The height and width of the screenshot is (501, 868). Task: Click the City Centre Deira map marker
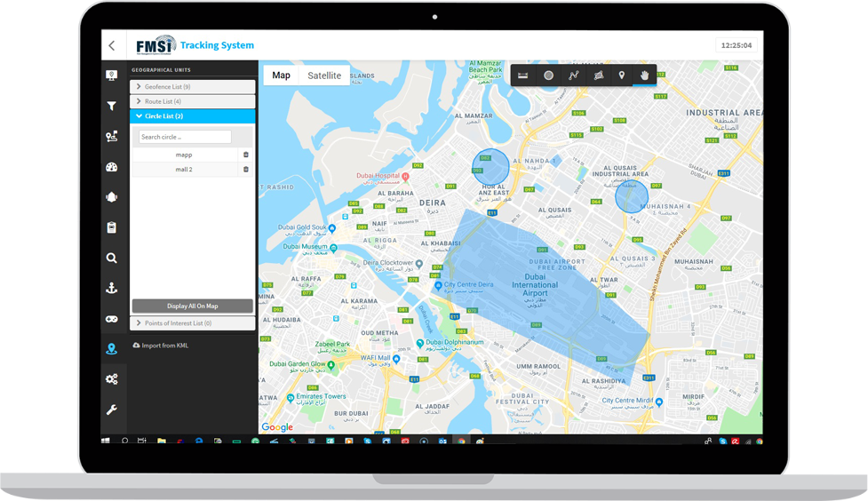pos(438,286)
